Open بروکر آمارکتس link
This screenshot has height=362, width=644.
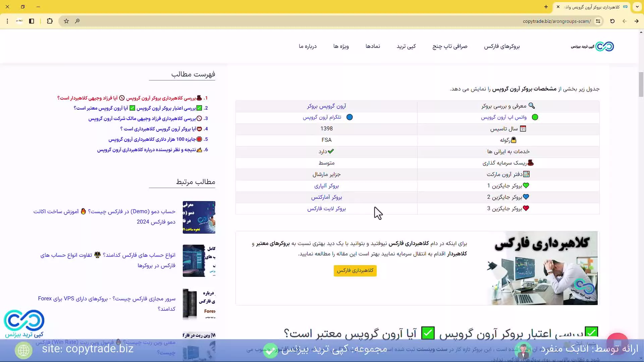tap(326, 197)
